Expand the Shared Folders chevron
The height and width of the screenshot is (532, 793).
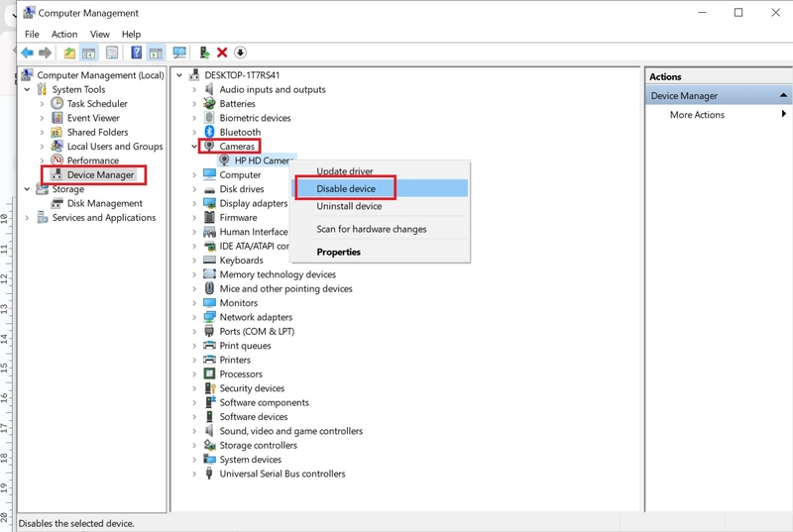tap(42, 132)
